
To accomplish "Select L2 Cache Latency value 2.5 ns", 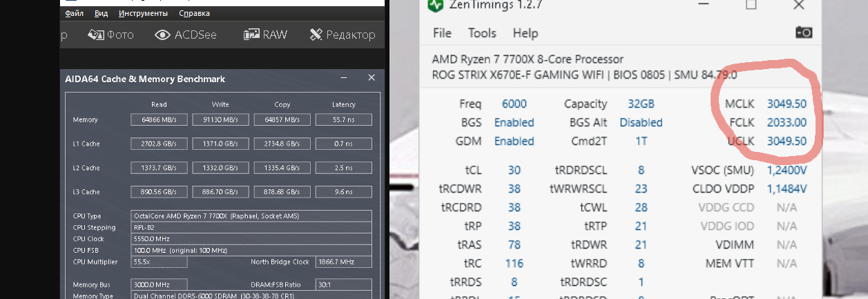I will pos(344,168).
